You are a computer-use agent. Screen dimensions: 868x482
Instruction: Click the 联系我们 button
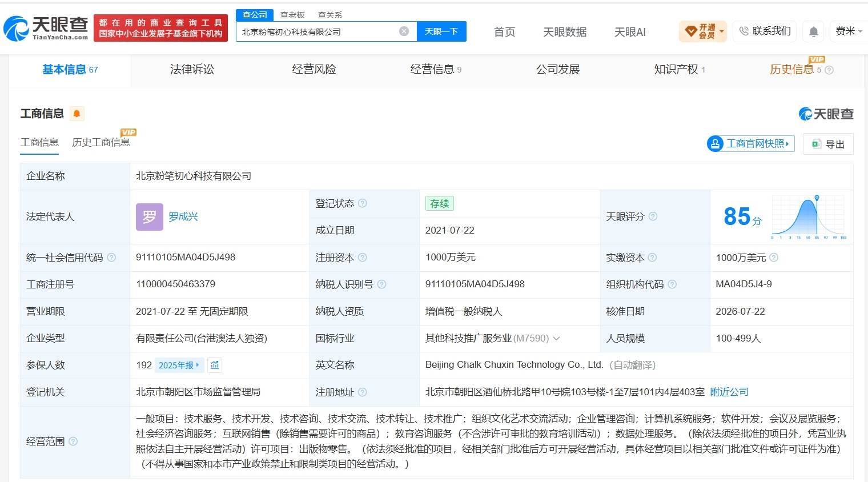click(765, 31)
